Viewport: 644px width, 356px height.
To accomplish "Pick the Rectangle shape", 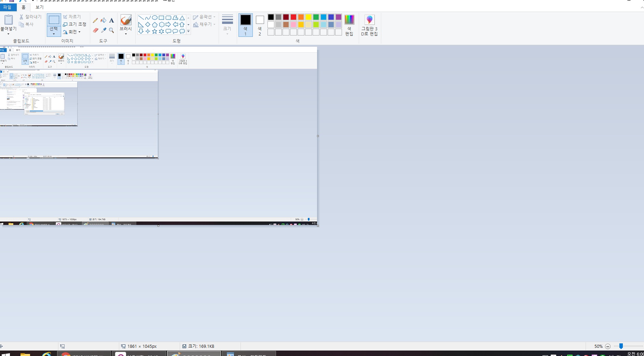I will coord(161,18).
